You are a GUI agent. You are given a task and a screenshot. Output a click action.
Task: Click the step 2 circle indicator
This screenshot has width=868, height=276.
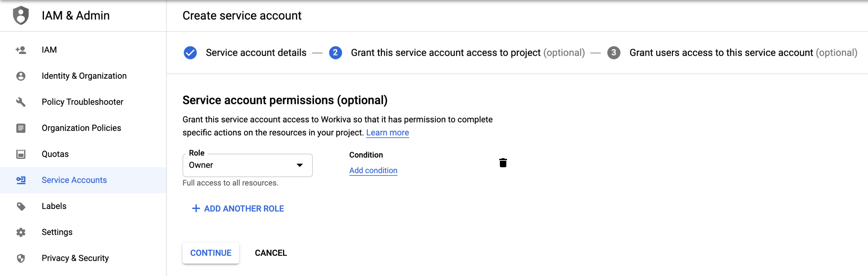pyautogui.click(x=335, y=53)
